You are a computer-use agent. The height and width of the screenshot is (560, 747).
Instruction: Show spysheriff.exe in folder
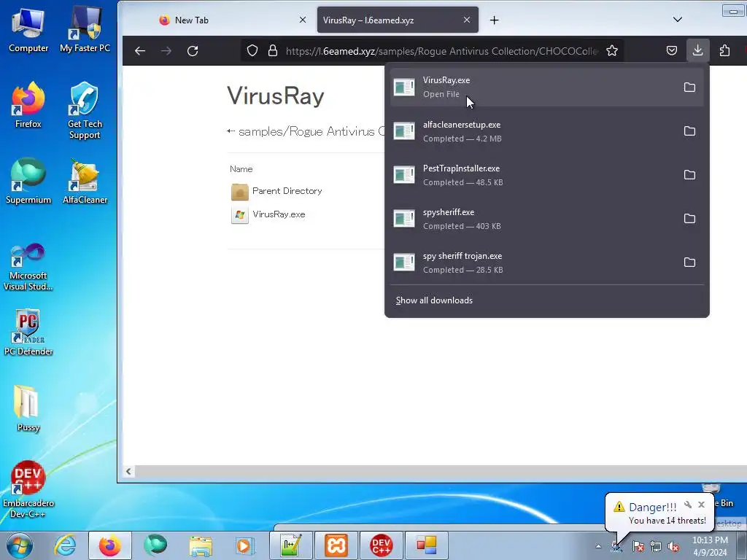click(x=689, y=219)
